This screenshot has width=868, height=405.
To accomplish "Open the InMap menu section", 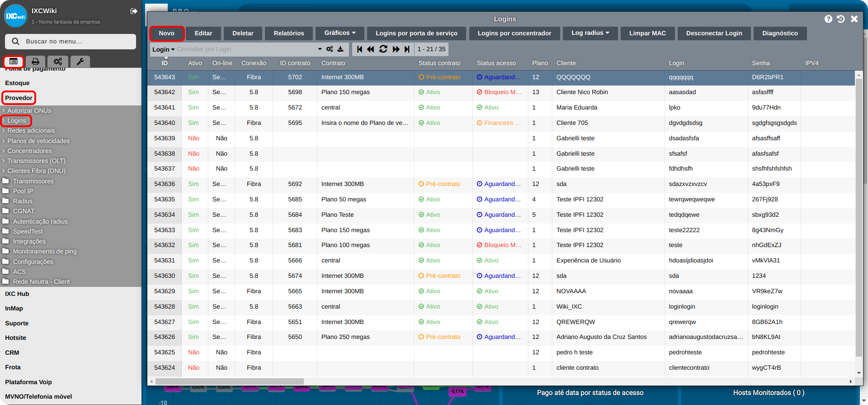I will (x=14, y=308).
